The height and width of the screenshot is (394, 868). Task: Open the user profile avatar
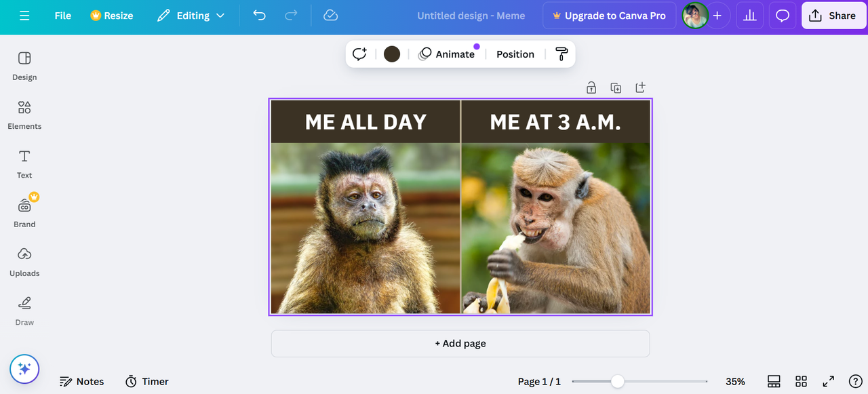tap(695, 16)
